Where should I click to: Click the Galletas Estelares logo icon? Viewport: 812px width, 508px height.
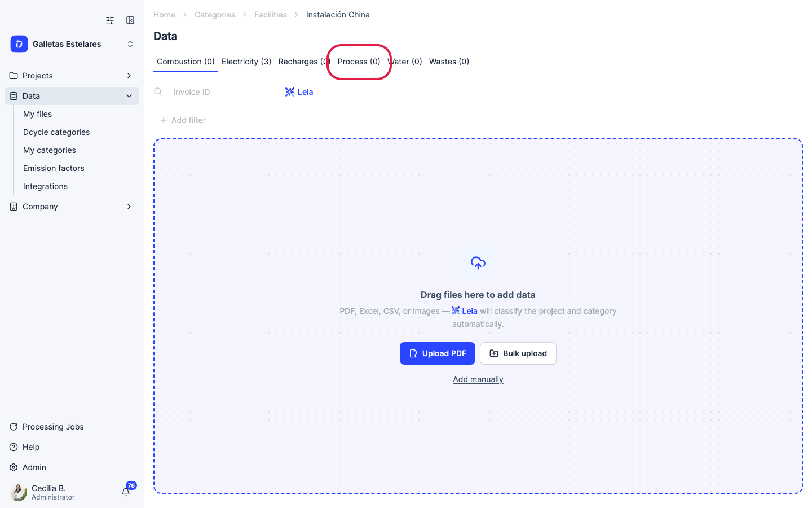point(19,44)
